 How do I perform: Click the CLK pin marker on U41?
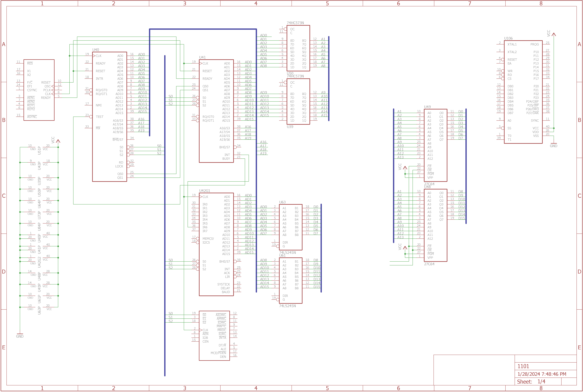201,63
